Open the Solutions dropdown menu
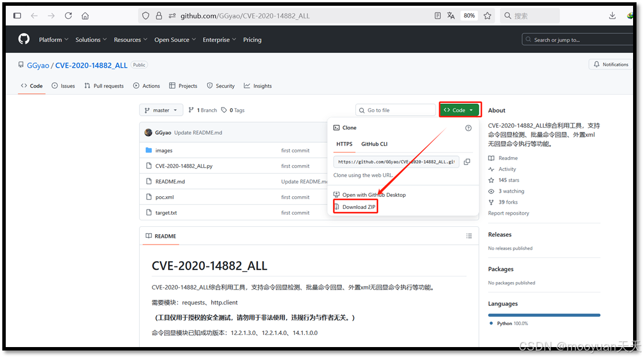The width and height of the screenshot is (644, 358). 91,39
